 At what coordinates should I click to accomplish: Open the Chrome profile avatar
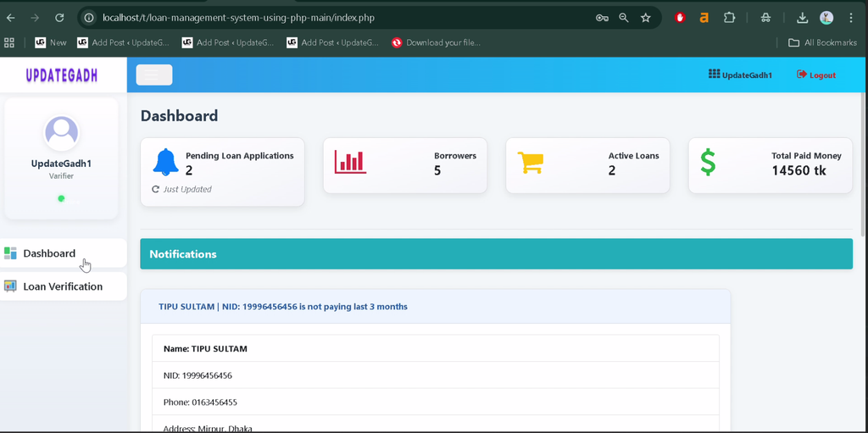[x=826, y=18]
